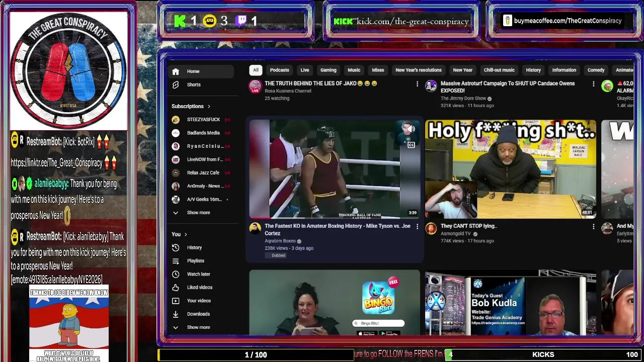Open The Fastest KO Mike Tyson video title
The height and width of the screenshot is (362, 644).
[338, 230]
